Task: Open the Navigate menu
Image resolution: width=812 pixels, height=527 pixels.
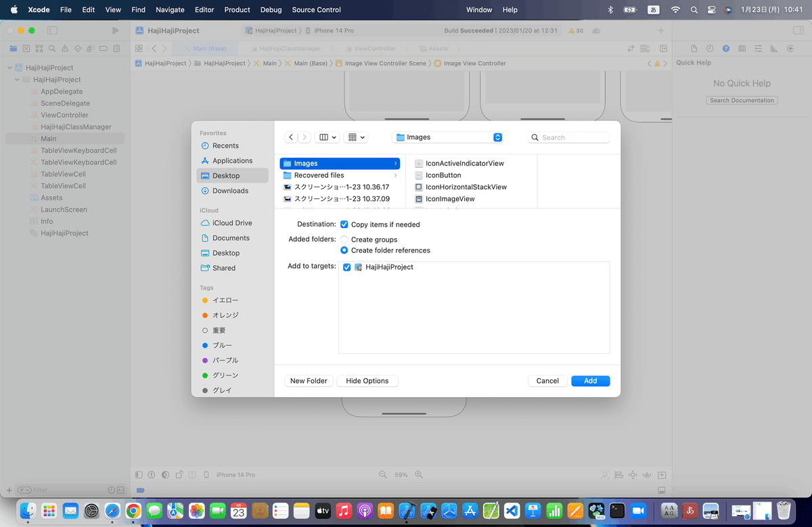Action: 170,9
